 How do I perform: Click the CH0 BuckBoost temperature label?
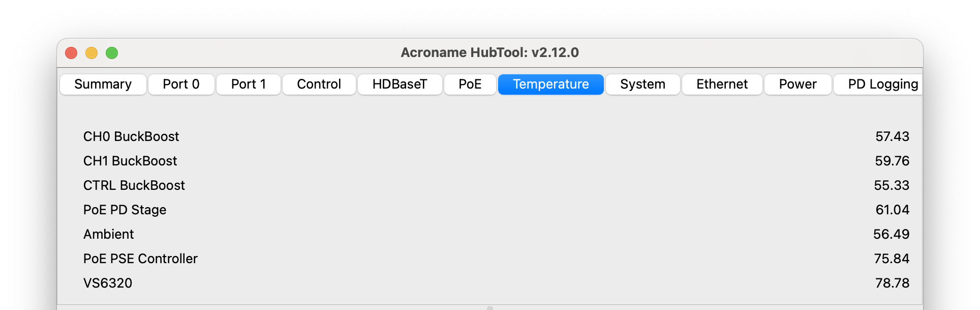[131, 136]
